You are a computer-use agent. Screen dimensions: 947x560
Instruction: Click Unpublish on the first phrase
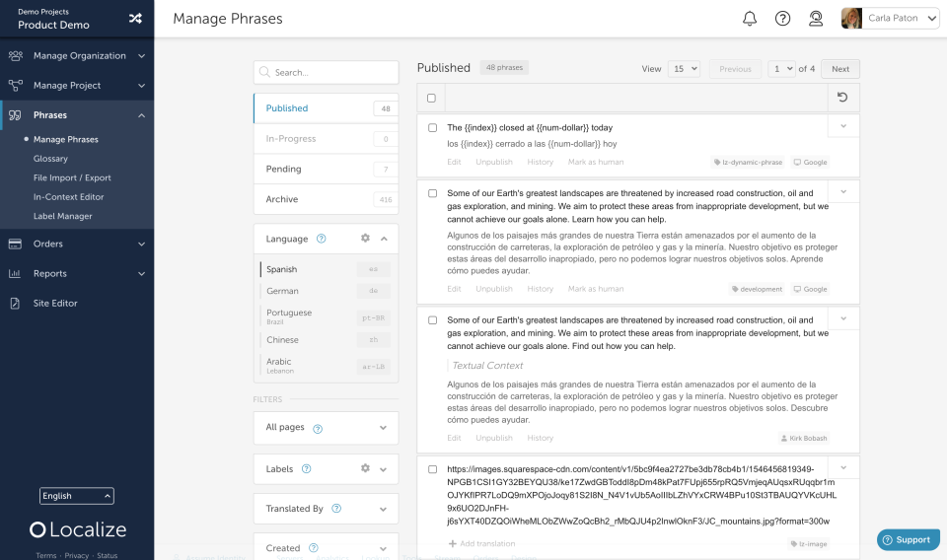coord(493,162)
